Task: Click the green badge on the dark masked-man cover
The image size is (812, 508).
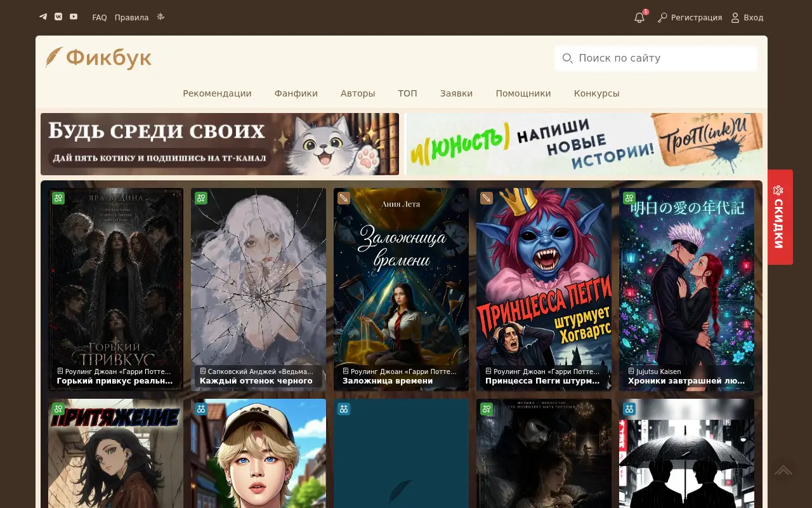Action: pyautogui.click(x=487, y=409)
